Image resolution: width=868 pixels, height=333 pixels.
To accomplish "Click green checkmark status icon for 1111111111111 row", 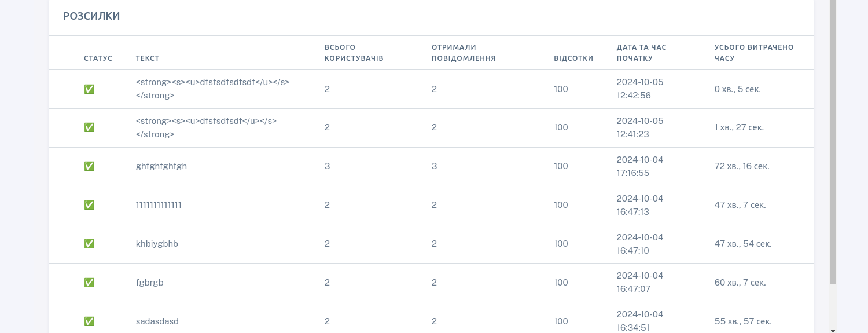I will pyautogui.click(x=89, y=205).
